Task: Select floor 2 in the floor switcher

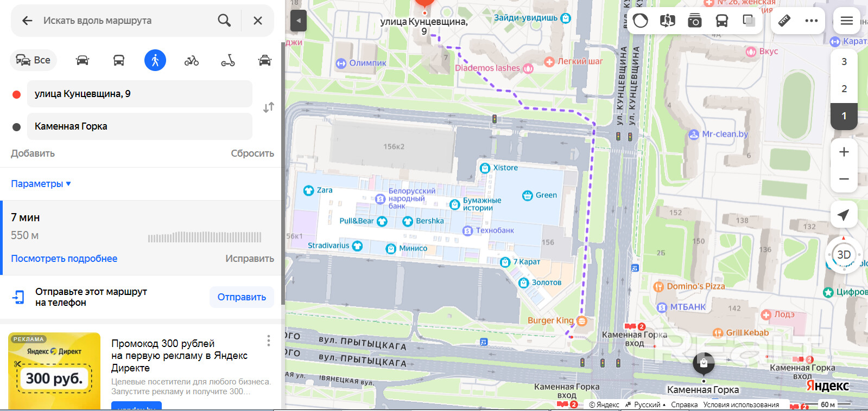Action: (x=844, y=89)
